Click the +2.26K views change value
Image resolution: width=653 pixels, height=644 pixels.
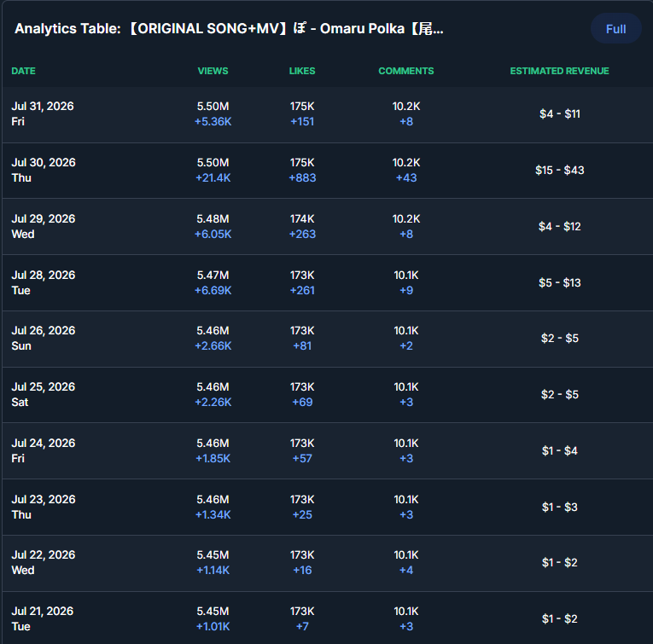pos(213,403)
